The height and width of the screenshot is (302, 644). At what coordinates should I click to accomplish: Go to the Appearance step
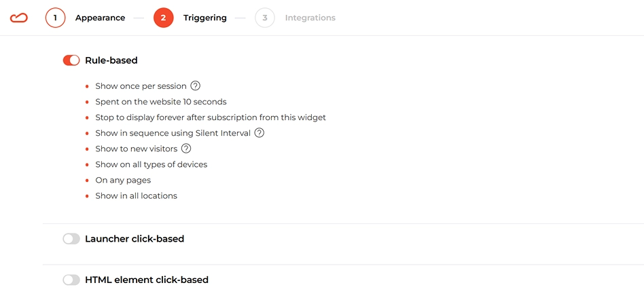(x=101, y=18)
